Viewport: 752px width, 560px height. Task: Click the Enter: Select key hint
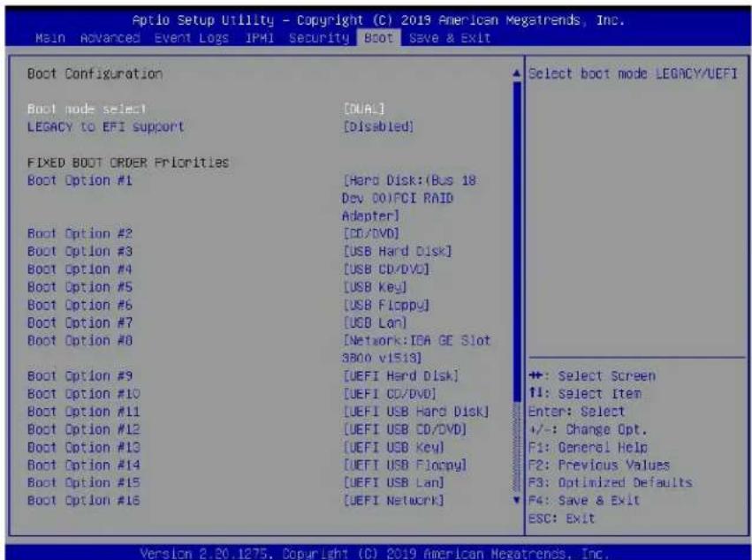(576, 412)
